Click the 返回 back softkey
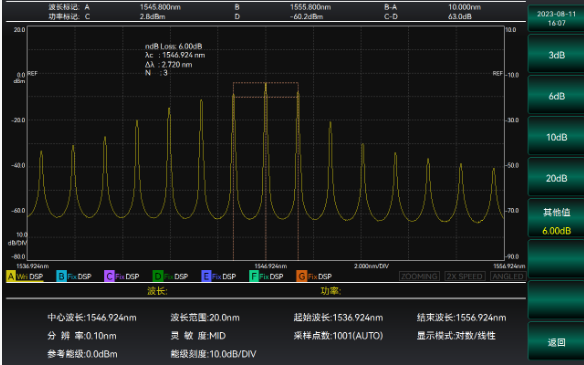The width and height of the screenshot is (584, 365). pos(556,342)
